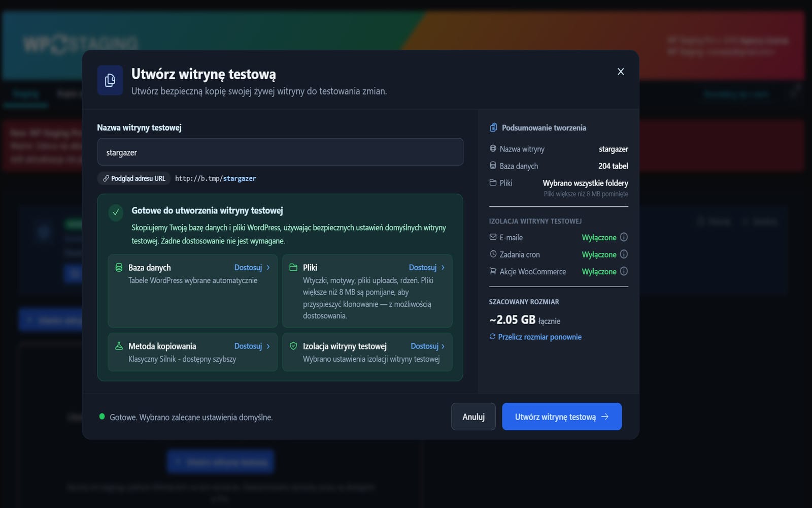Customize the Izolacja witryny testowej settings
The width and height of the screenshot is (812, 508).
[x=425, y=346]
